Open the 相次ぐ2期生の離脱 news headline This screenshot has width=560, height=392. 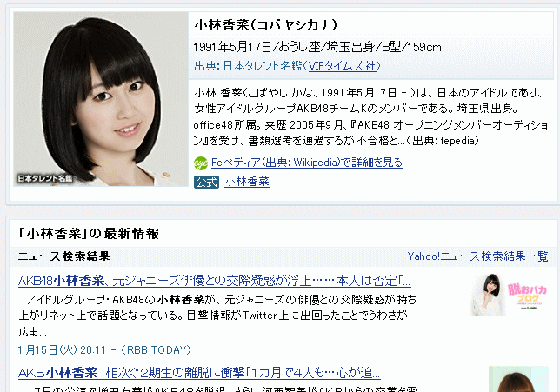(199, 373)
